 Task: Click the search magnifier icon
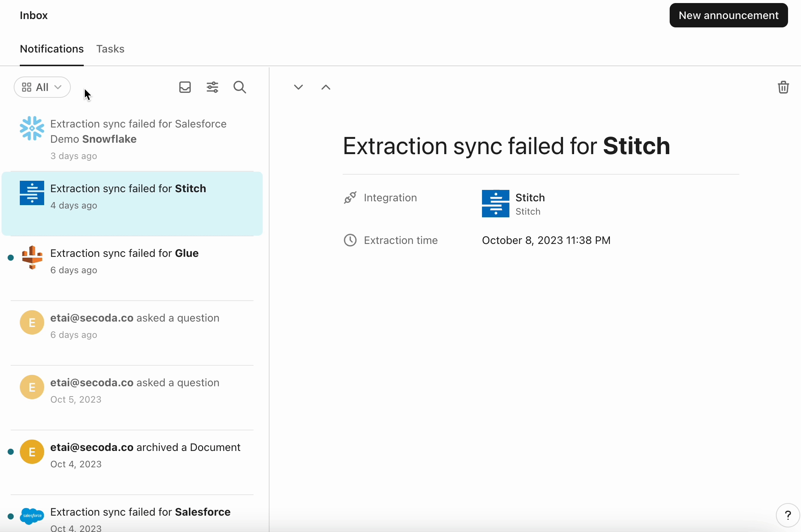click(x=240, y=87)
